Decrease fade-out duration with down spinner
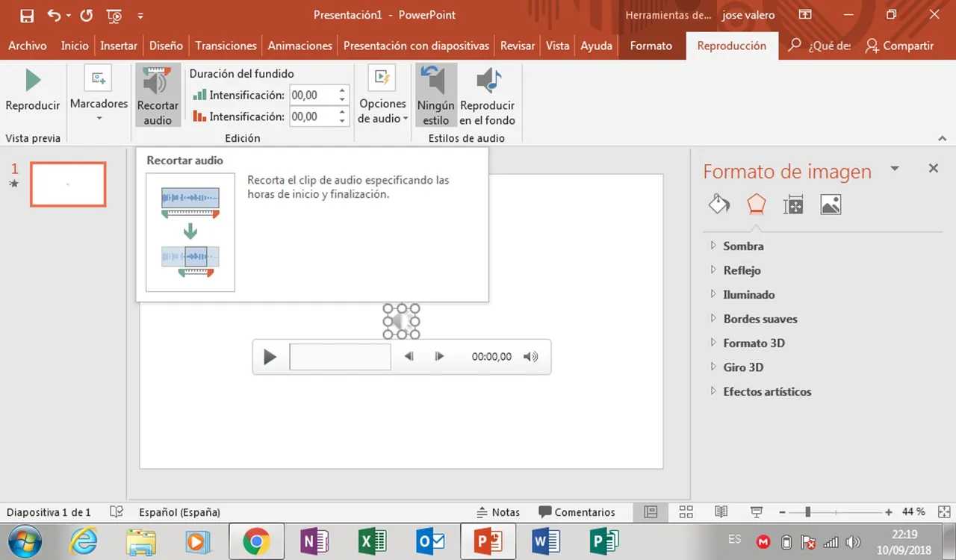Screen dimensions: 956x560 click(x=343, y=121)
